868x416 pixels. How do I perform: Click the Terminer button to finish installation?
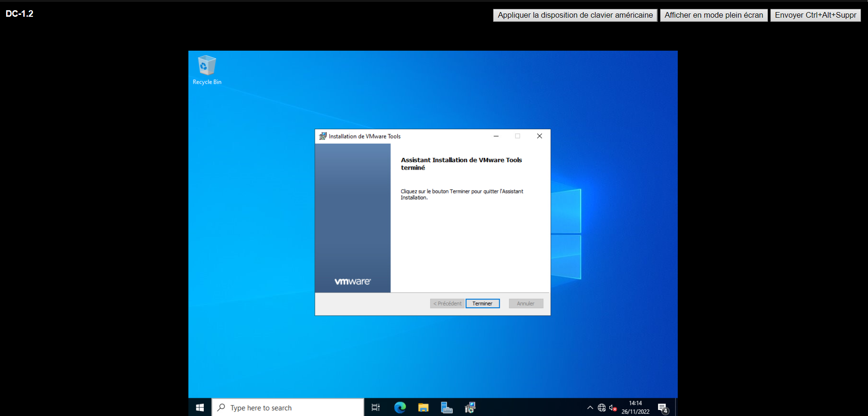coord(482,304)
